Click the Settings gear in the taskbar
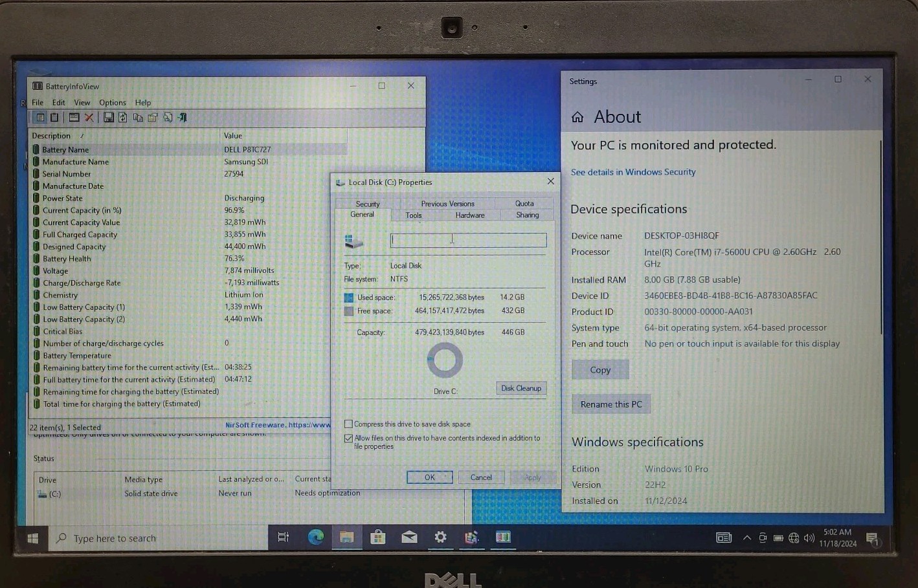 [440, 537]
